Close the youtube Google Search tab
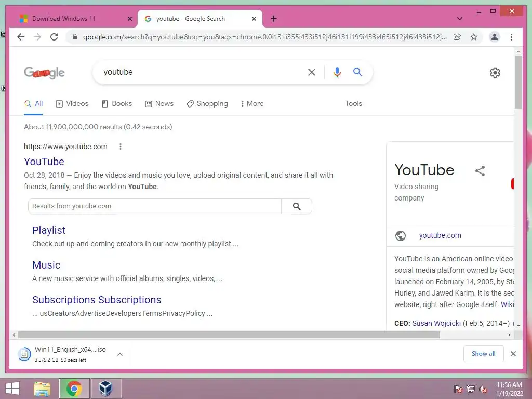Screen dimensions: 532x399 [x=254, y=19]
